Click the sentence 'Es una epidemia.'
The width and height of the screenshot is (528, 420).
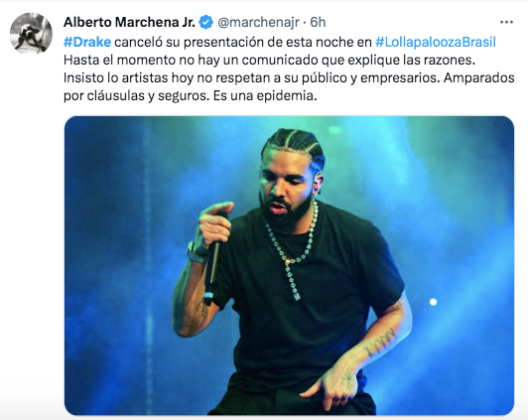(x=265, y=95)
